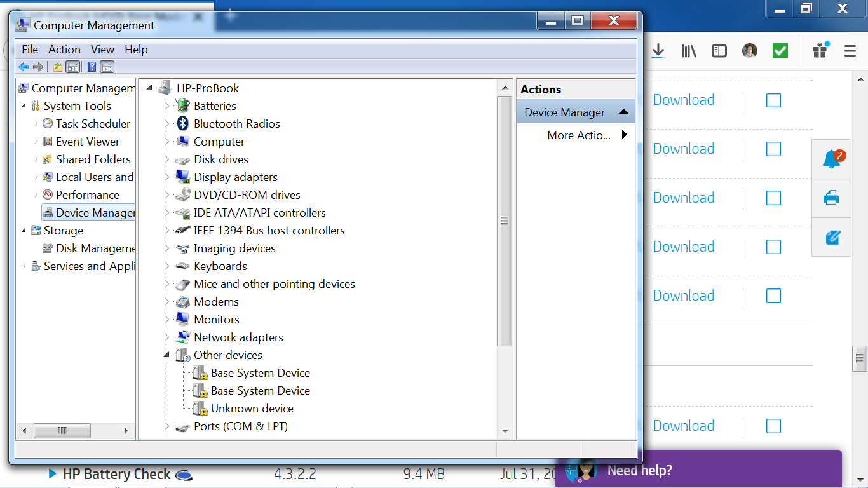Open the Action menu
This screenshot has height=488, width=868.
(64, 49)
